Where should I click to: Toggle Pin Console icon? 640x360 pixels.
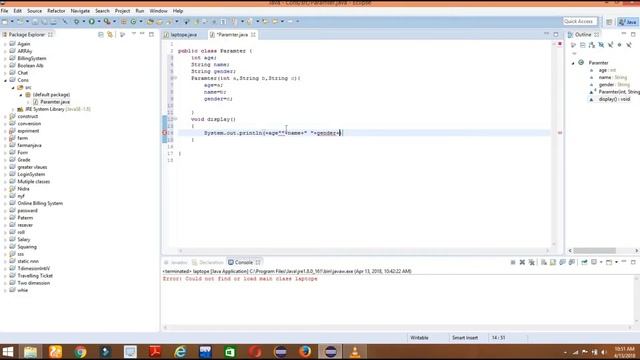584,262
